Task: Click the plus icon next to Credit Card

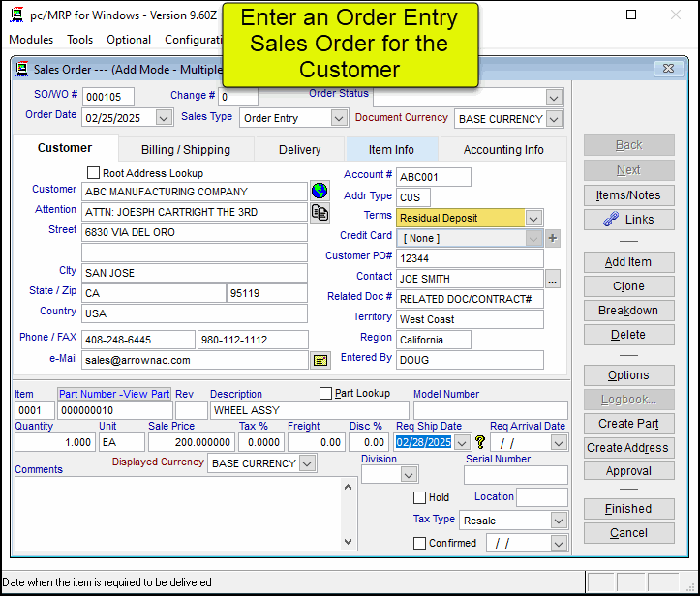Action: tap(553, 238)
